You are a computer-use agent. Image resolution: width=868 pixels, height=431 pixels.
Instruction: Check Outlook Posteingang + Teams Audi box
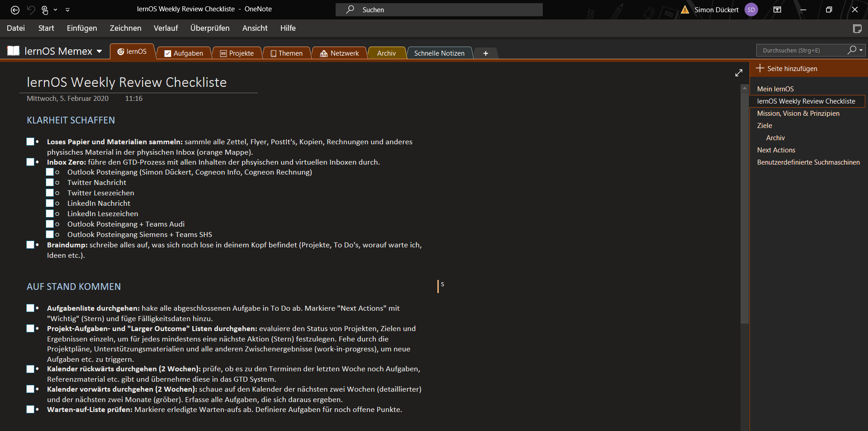click(x=50, y=224)
